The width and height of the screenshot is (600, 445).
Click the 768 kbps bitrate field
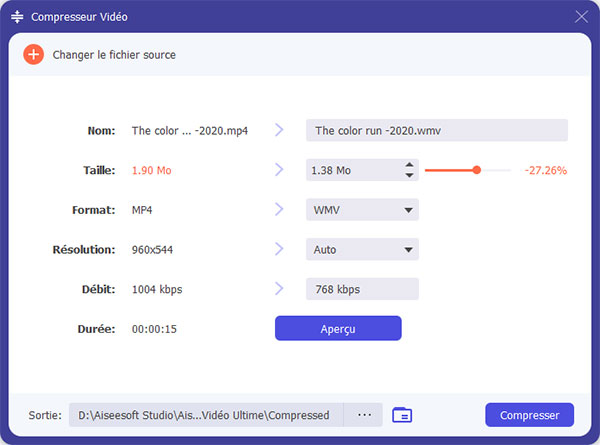(361, 289)
